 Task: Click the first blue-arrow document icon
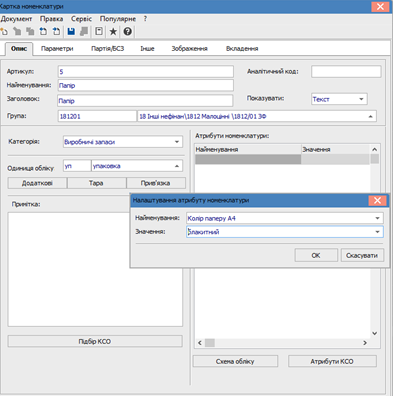[x=43, y=32]
